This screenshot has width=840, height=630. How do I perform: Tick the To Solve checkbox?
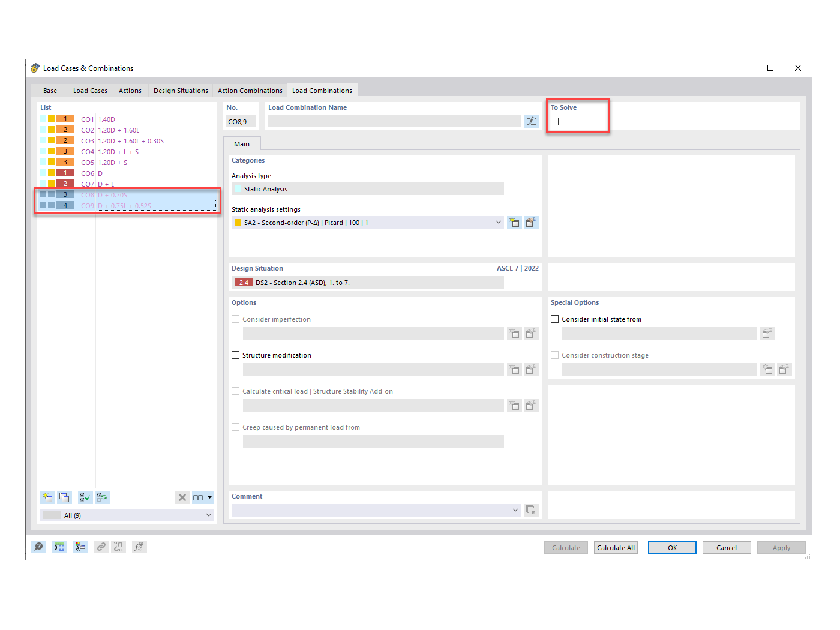[x=555, y=122]
